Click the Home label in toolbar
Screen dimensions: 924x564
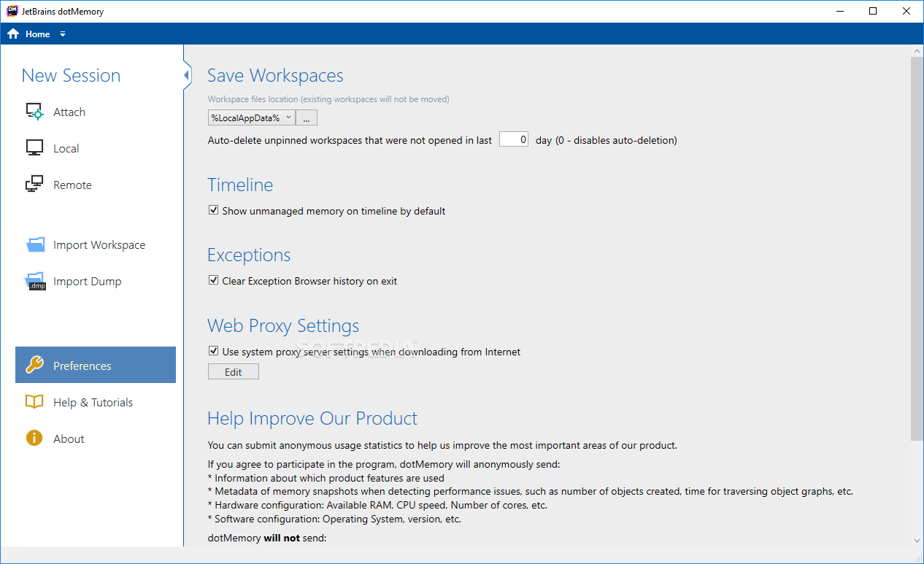click(x=38, y=34)
